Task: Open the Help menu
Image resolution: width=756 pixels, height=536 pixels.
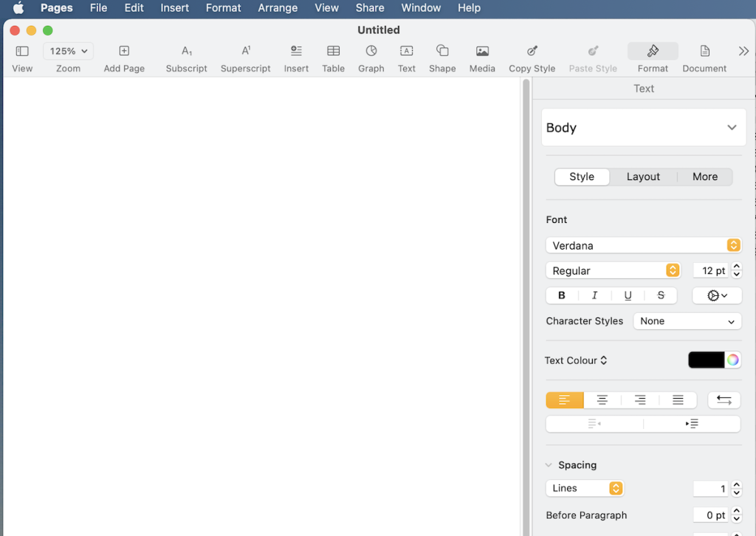Action: click(469, 7)
